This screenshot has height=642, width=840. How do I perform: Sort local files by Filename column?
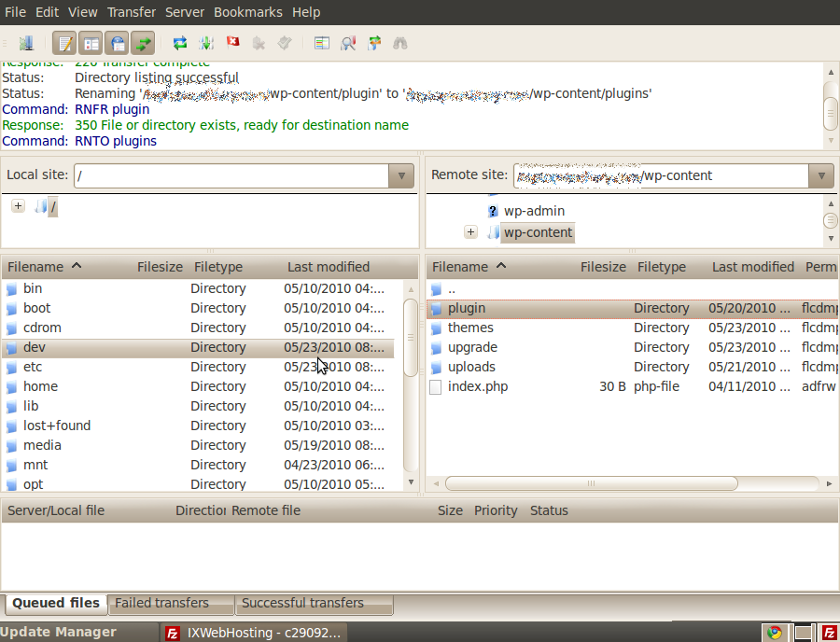(x=45, y=267)
